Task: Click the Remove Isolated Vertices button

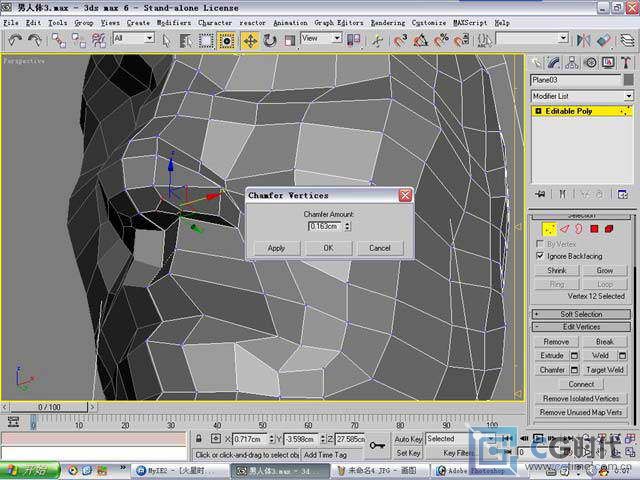Action: (x=581, y=398)
